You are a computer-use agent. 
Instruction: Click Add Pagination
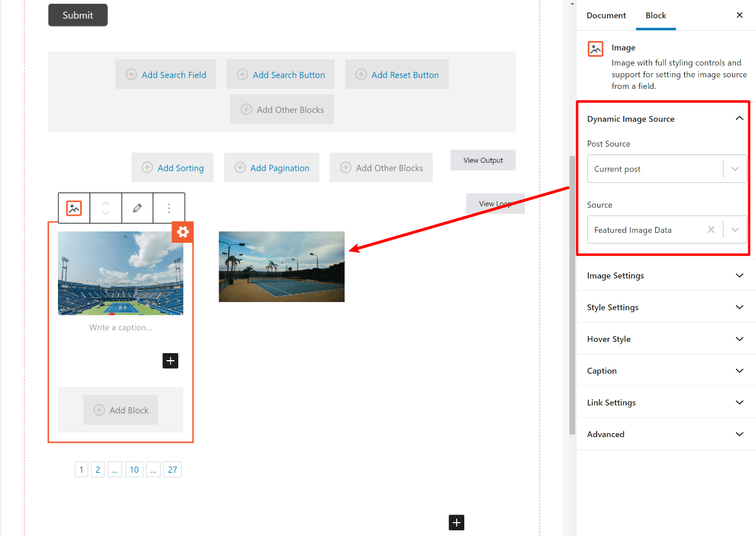pyautogui.click(x=272, y=168)
